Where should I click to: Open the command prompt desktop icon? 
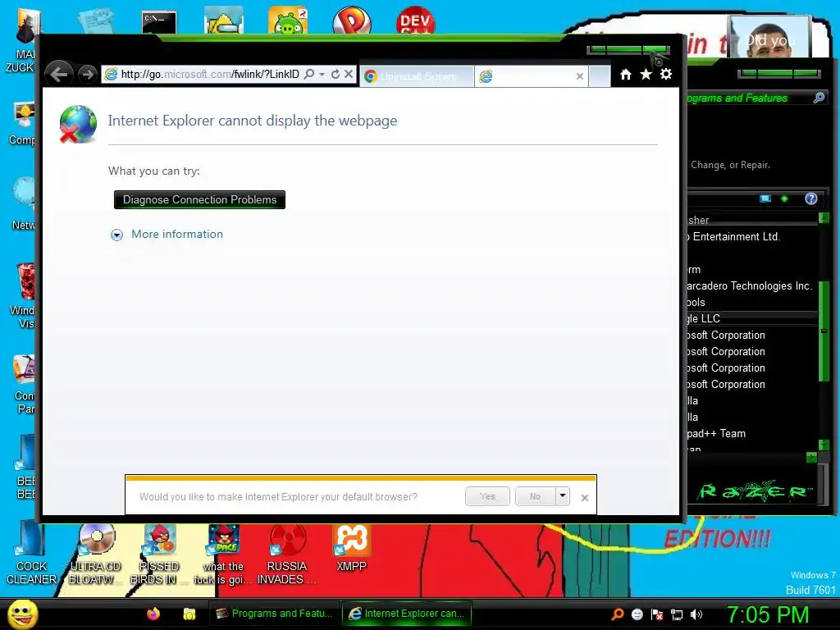click(x=159, y=21)
